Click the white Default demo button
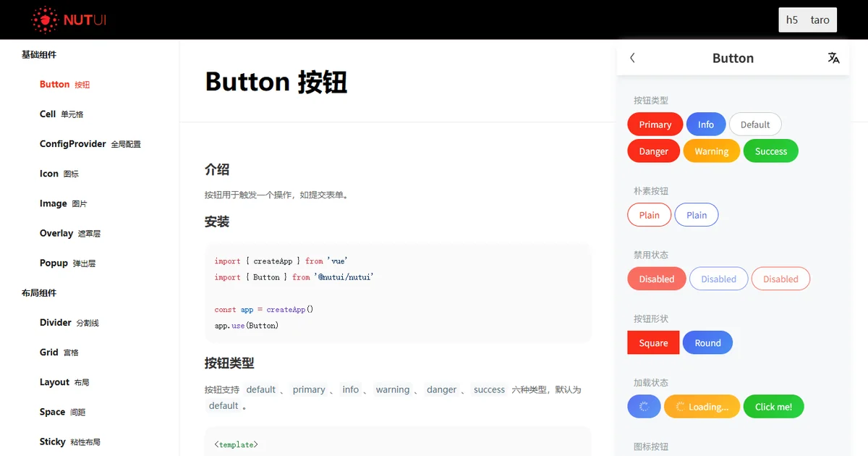The width and height of the screenshot is (868, 456). click(755, 124)
